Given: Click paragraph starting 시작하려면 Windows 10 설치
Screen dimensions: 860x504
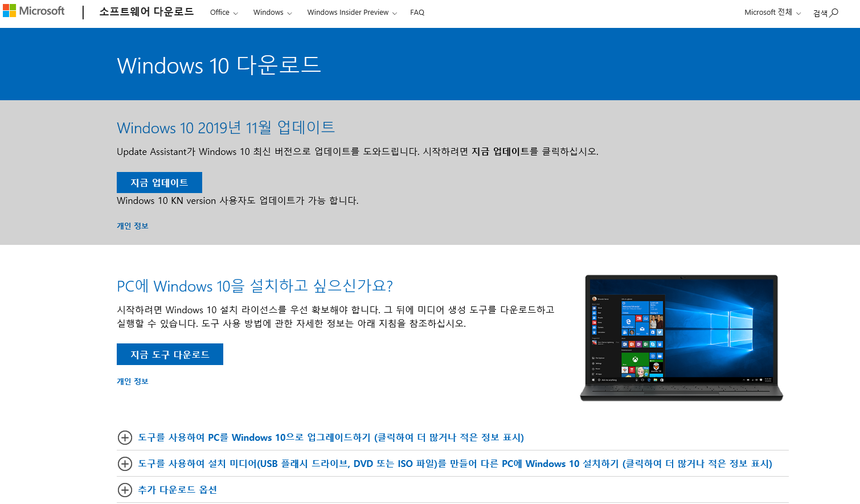Looking at the screenshot, I should click(335, 317).
